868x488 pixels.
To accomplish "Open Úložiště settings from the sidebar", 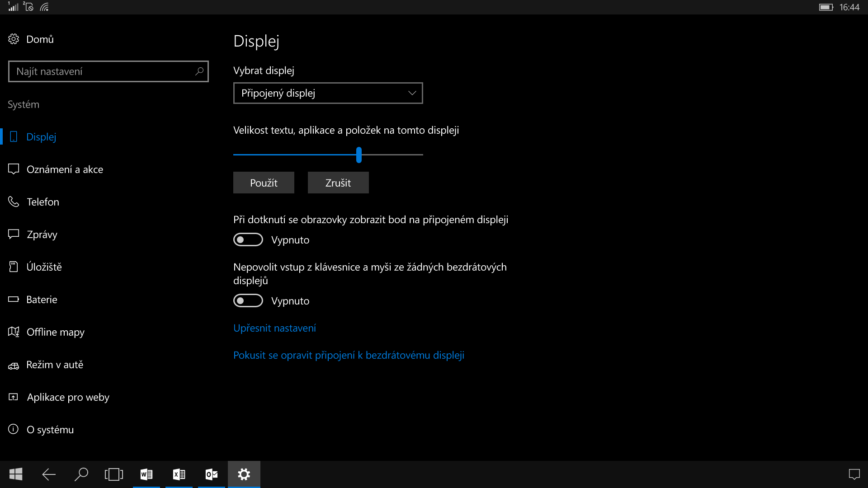I will [45, 267].
